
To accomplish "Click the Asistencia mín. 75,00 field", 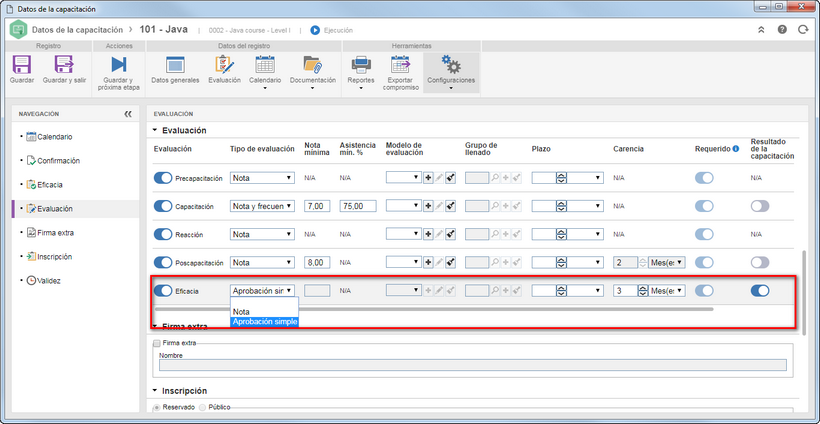I will [x=358, y=206].
